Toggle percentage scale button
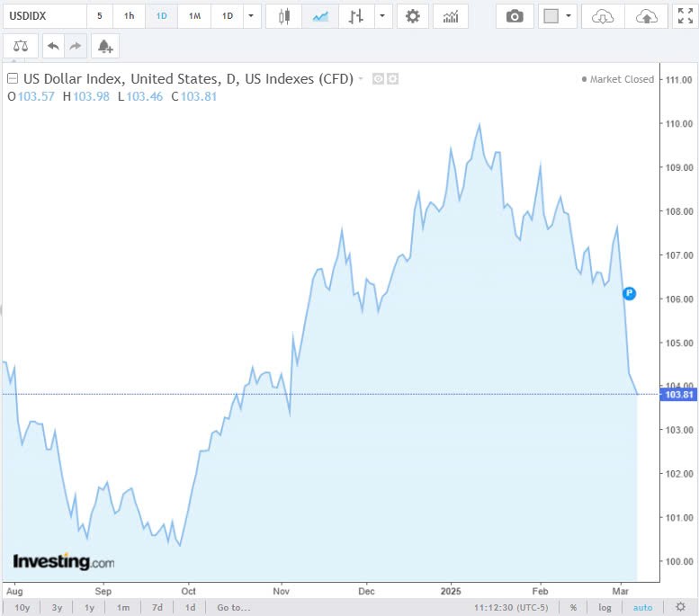Image resolution: width=699 pixels, height=616 pixels. (x=573, y=608)
